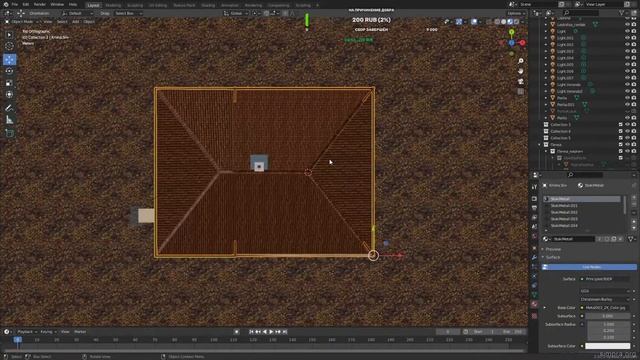Disable render for Light.002 camera icon
The image size is (640, 360).
point(634,44)
